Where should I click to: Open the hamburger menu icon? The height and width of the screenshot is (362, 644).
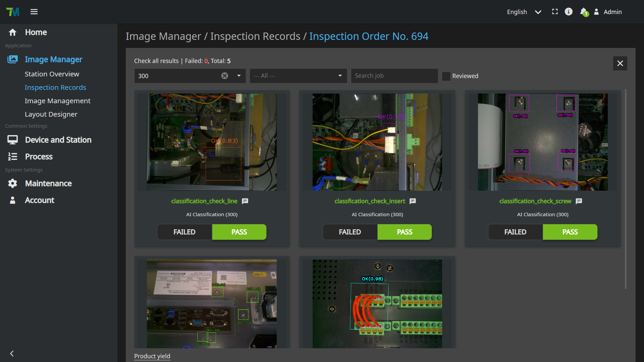pos(34,12)
